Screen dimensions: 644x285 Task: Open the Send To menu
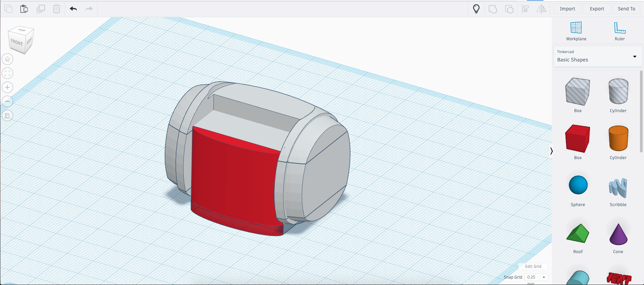[x=626, y=9]
